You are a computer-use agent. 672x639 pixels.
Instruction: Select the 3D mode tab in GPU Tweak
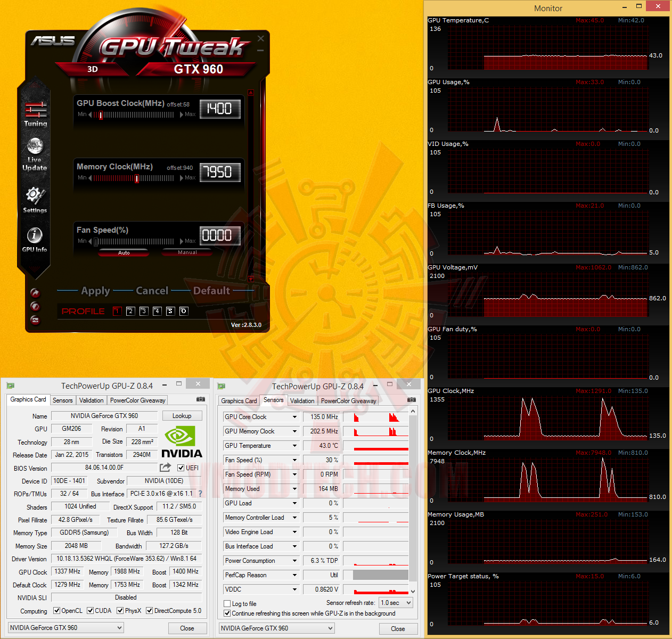93,69
